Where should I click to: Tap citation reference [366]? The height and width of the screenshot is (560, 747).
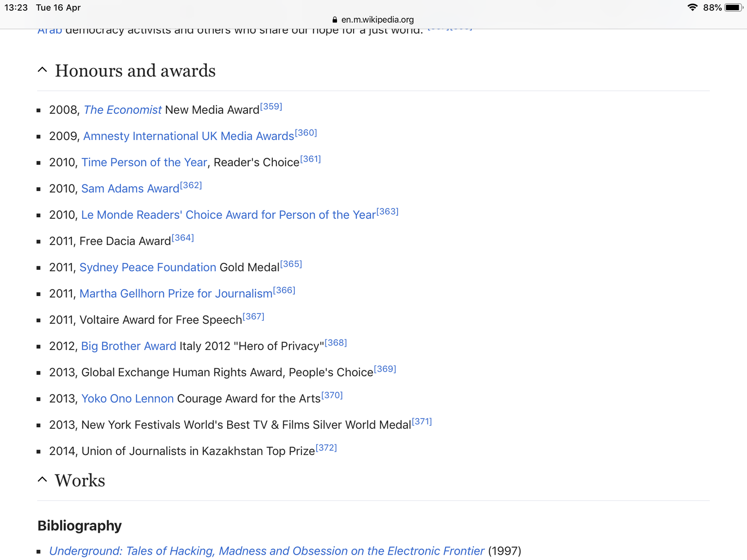(284, 290)
